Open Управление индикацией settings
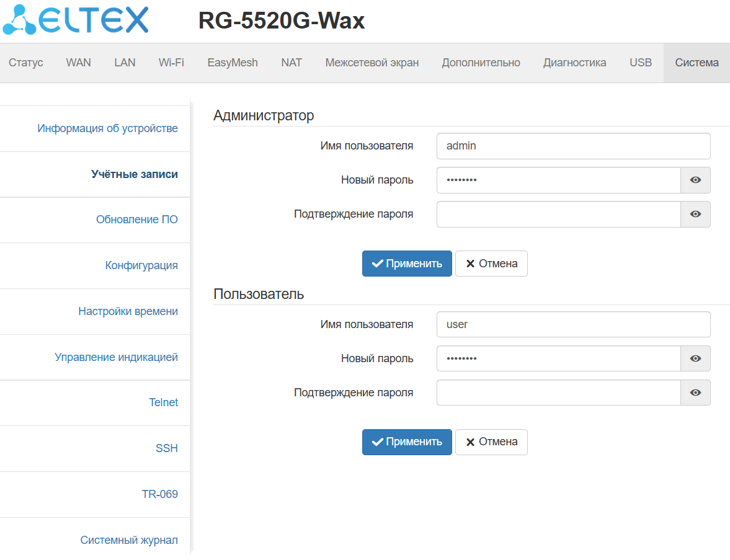The image size is (730, 560). pyautogui.click(x=117, y=357)
